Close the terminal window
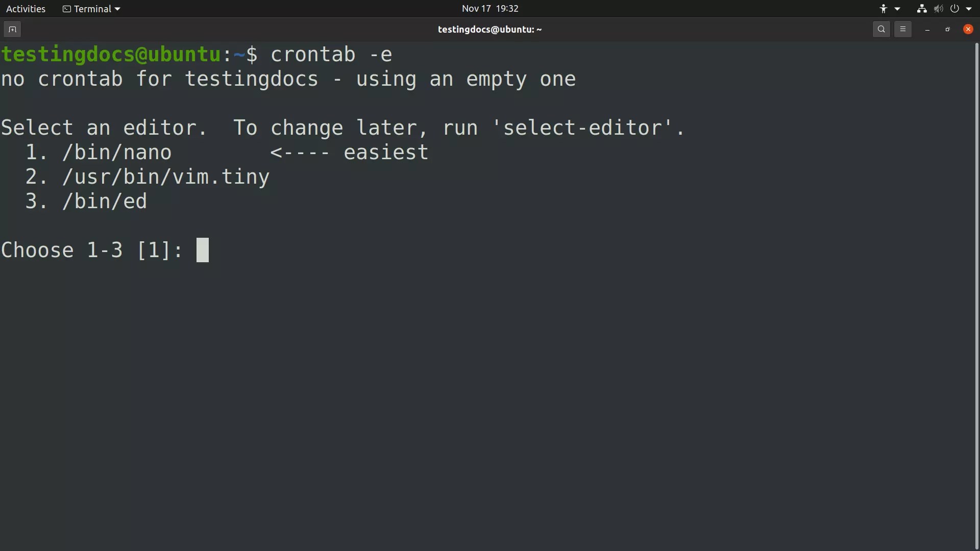Screen dimensions: 980x551 968,30
